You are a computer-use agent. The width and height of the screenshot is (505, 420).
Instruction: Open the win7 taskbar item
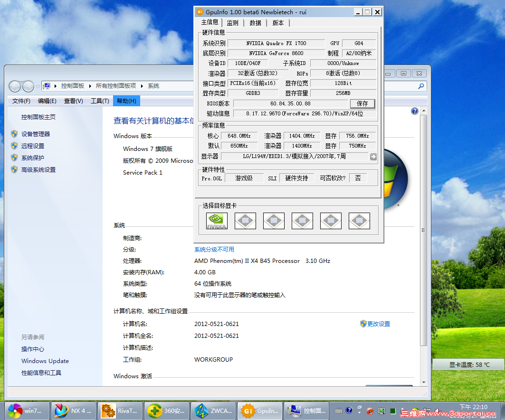pyautogui.click(x=27, y=411)
